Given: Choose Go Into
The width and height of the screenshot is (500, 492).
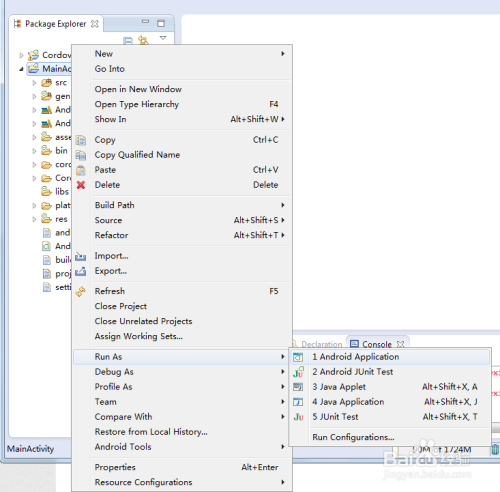Looking at the screenshot, I should [x=182, y=69].
